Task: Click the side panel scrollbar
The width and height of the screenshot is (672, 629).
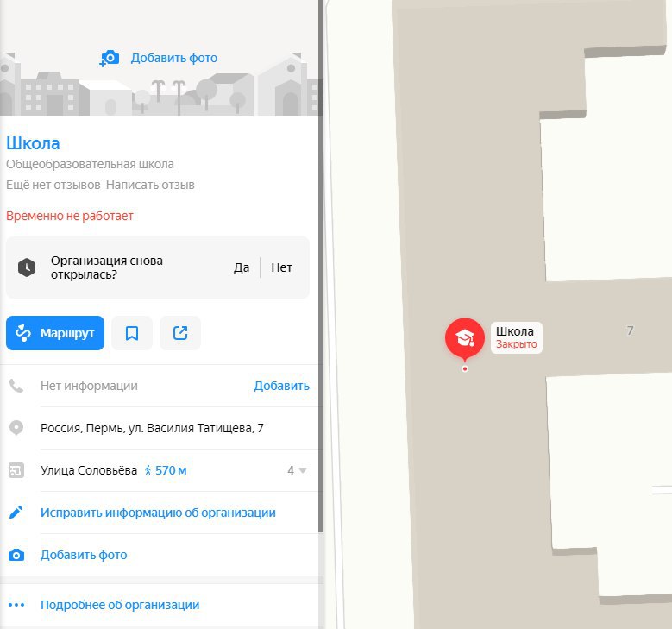Action: [321, 266]
